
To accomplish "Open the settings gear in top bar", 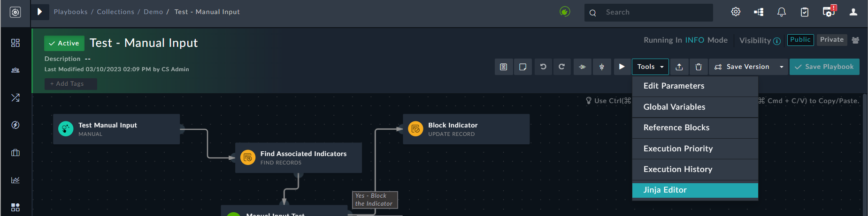I will click(x=736, y=12).
